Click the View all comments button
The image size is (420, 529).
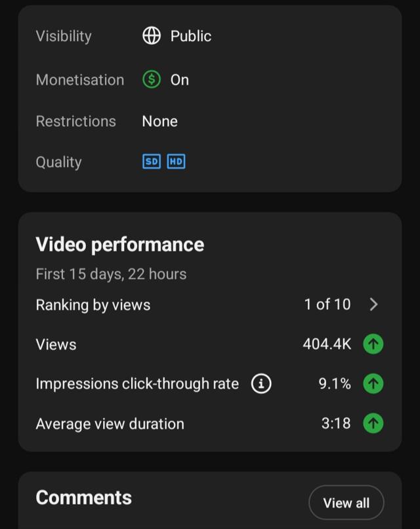coord(346,503)
